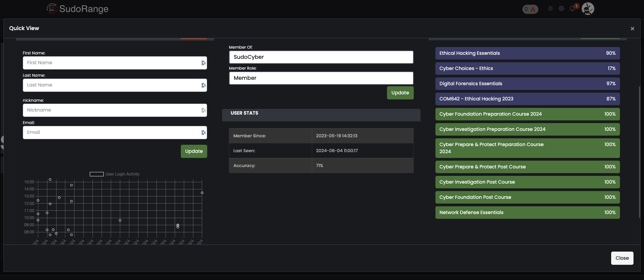Viewport: 644px width, 280px height.
Task: Select Network Defense Essentials course row
Action: pyautogui.click(x=528, y=212)
